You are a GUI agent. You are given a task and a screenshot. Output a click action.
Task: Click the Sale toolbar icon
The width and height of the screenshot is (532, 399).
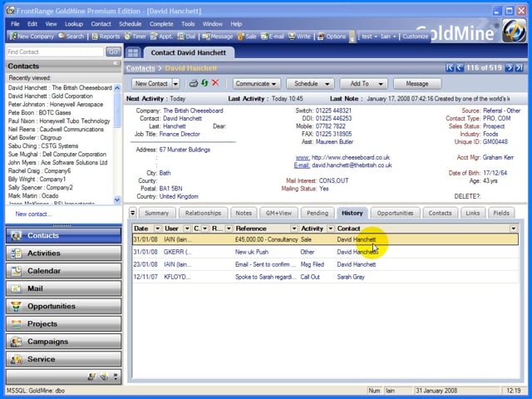(247, 37)
